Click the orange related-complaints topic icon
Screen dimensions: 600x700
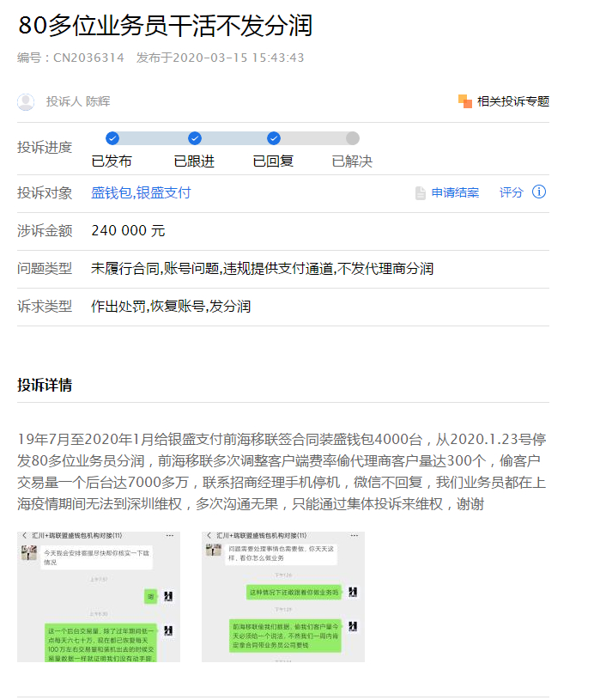[x=465, y=101]
